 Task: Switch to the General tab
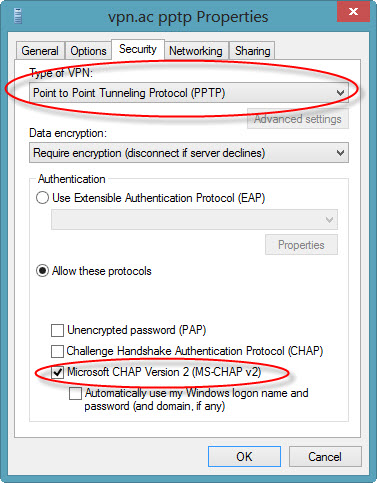(40, 51)
